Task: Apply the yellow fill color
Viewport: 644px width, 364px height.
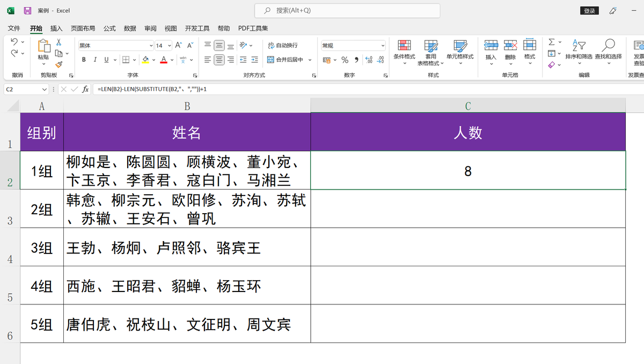Action: tap(145, 60)
